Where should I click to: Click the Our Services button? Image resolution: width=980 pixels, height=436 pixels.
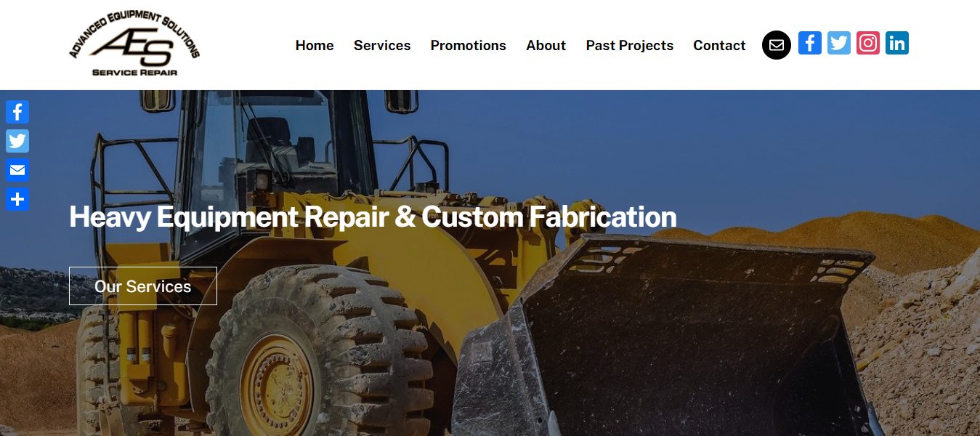click(x=143, y=286)
